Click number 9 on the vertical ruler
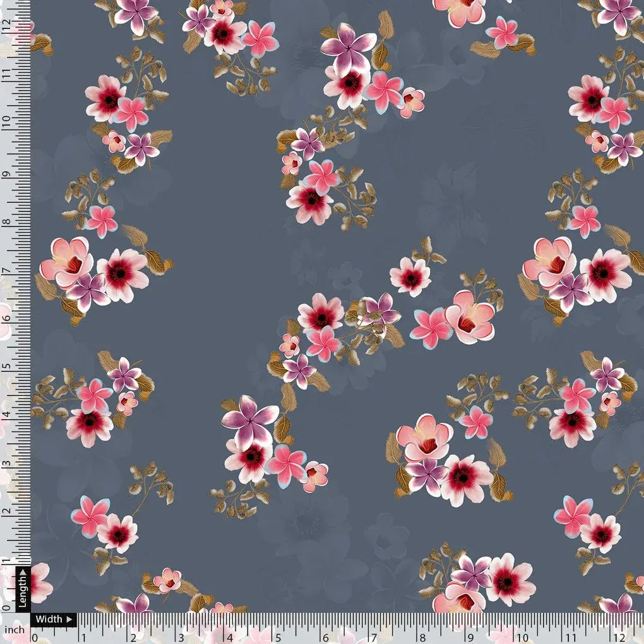The width and height of the screenshot is (644, 644). pos(8,172)
